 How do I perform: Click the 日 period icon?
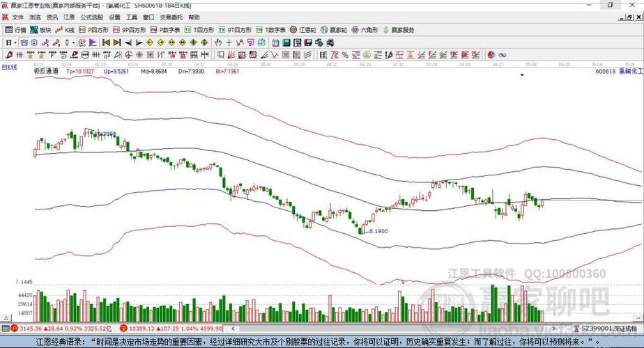[8, 42]
